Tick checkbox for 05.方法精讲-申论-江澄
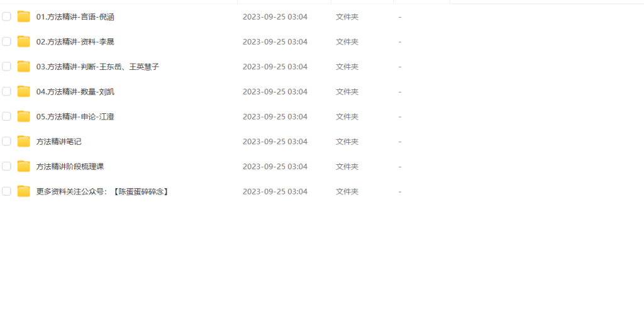This screenshot has height=314, width=644. click(6, 116)
